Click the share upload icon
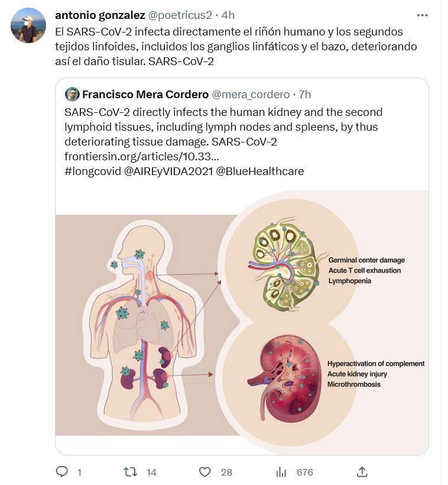This screenshot has height=485, width=448. click(362, 472)
